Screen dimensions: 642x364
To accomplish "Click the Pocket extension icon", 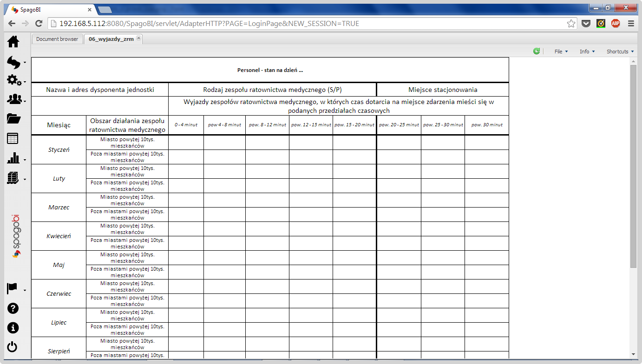I will coord(586,23).
